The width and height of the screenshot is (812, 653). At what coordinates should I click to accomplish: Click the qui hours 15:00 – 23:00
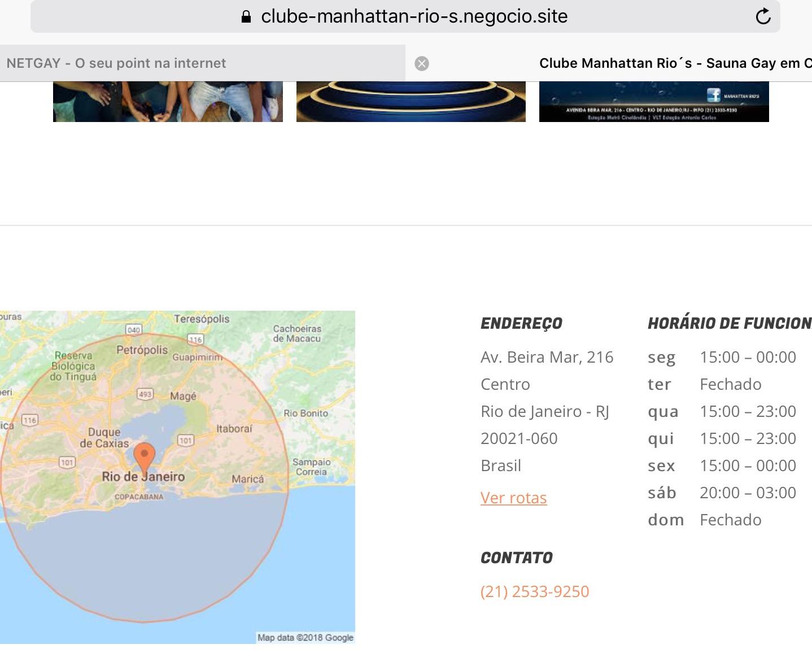click(748, 438)
